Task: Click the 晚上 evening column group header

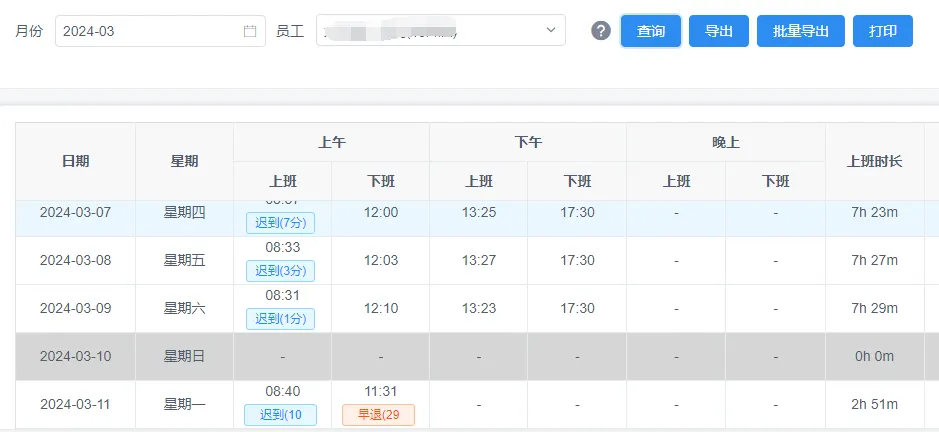Action: click(725, 142)
